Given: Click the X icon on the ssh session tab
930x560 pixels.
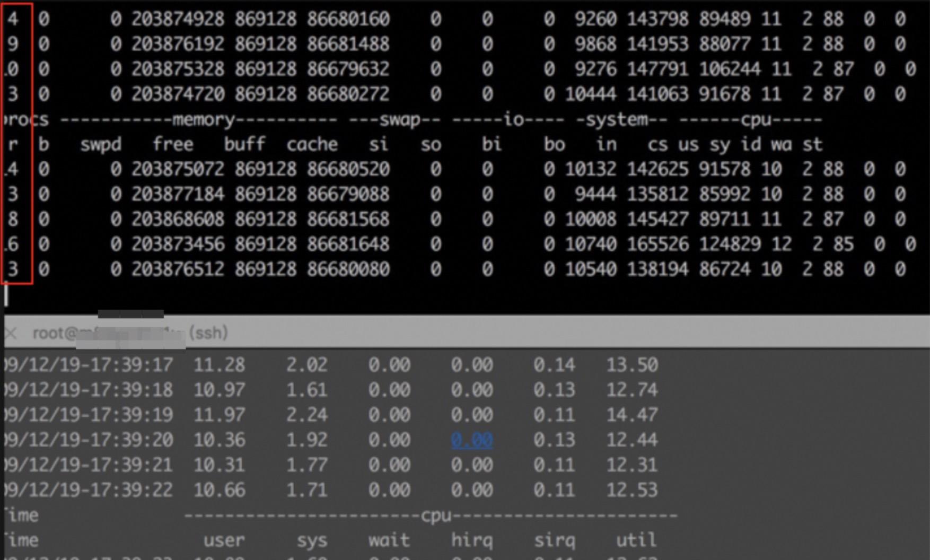Looking at the screenshot, I should pyautogui.click(x=11, y=333).
